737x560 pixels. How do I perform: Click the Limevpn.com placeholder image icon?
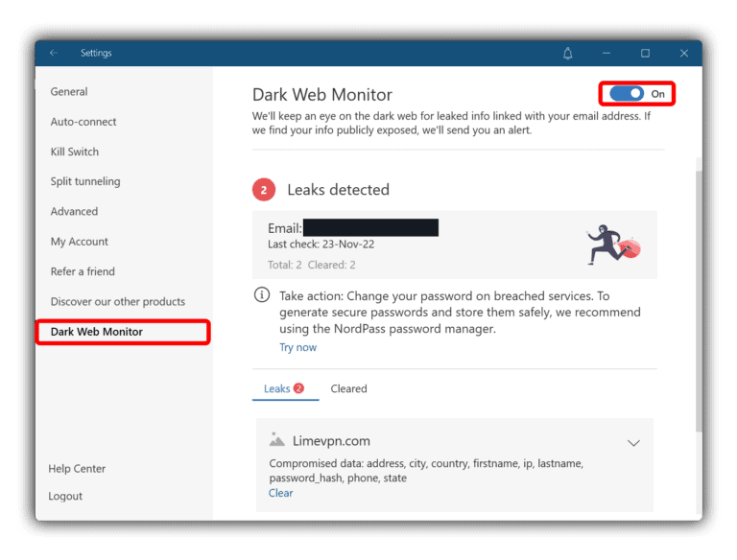pyautogui.click(x=276, y=440)
